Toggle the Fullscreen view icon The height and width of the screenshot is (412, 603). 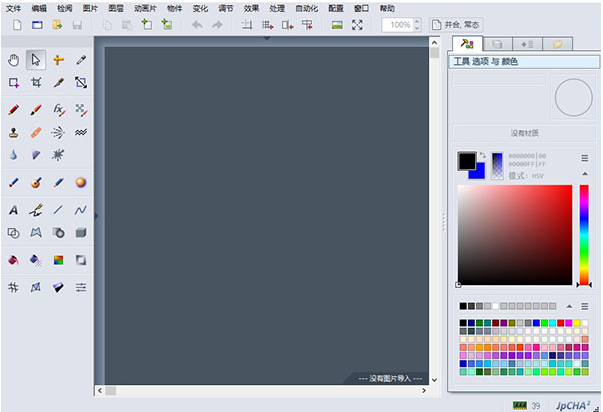[x=357, y=24]
